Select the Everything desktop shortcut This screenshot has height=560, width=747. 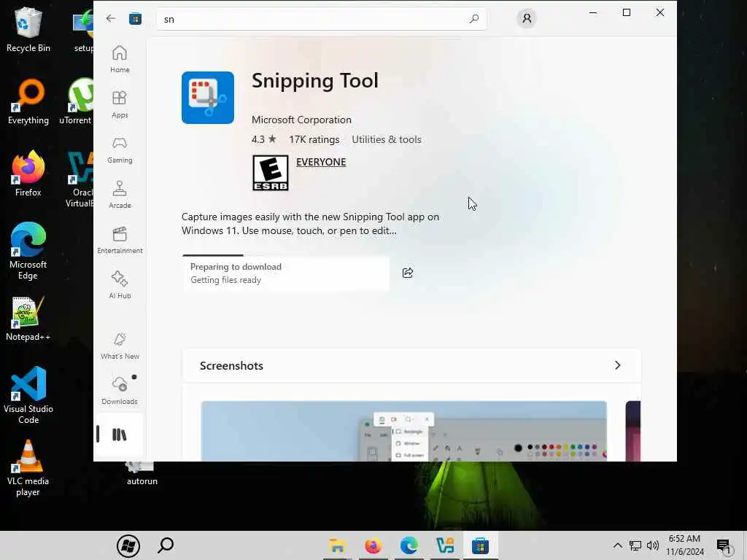pos(28,101)
